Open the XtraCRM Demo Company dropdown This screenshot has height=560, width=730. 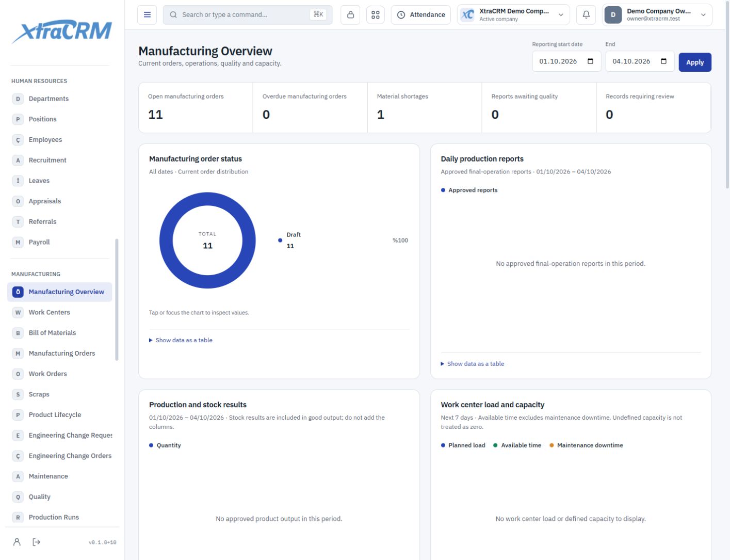point(513,15)
